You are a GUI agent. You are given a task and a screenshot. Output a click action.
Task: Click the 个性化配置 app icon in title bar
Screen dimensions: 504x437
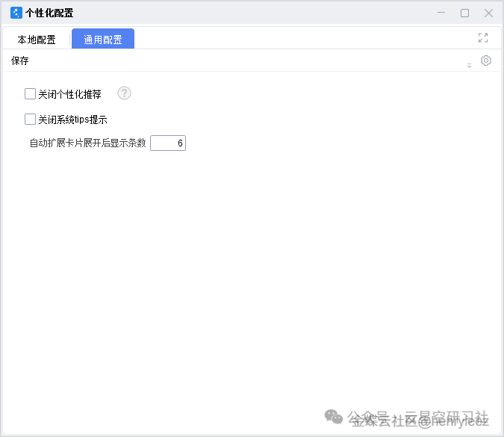coord(16,13)
